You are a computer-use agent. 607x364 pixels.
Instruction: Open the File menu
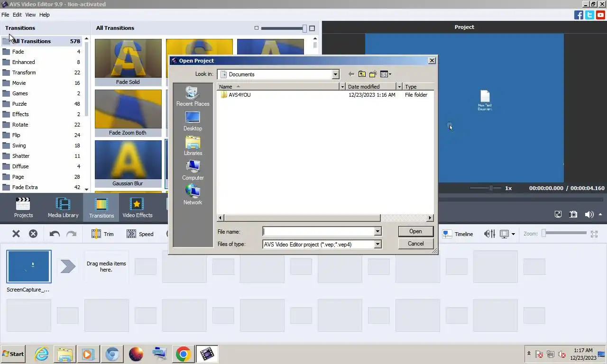(x=5, y=15)
